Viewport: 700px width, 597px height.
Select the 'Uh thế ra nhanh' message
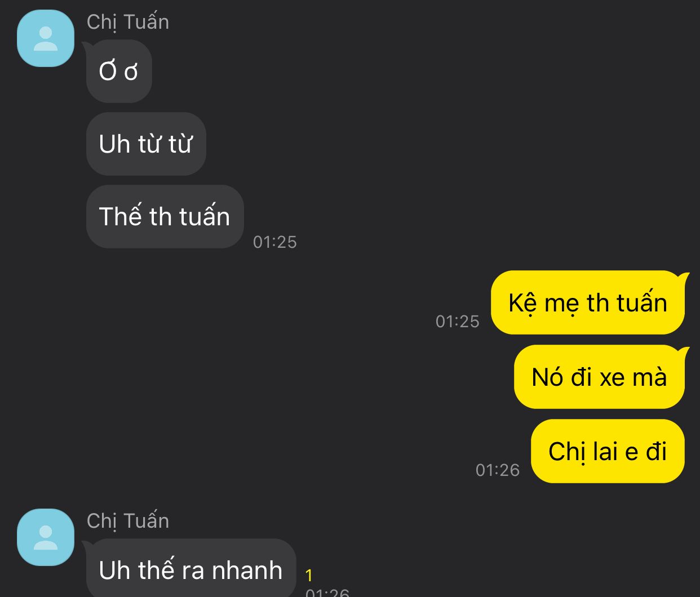click(191, 568)
